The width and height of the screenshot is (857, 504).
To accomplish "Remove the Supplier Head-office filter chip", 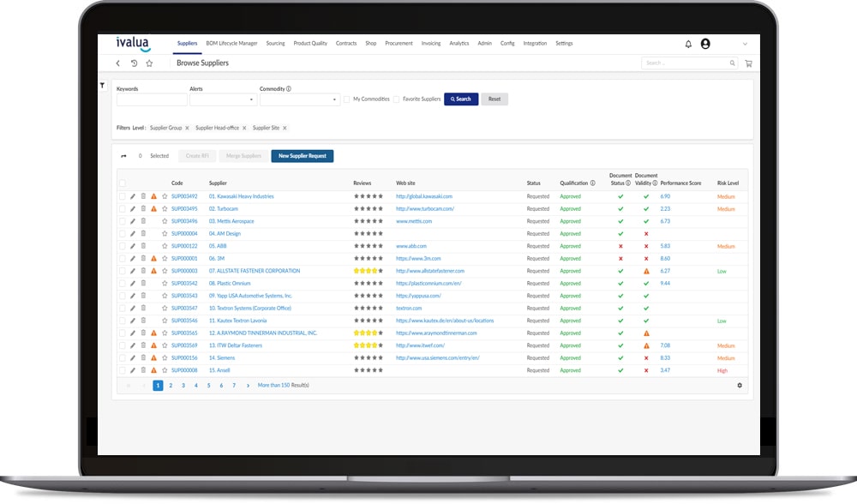I will [244, 129].
